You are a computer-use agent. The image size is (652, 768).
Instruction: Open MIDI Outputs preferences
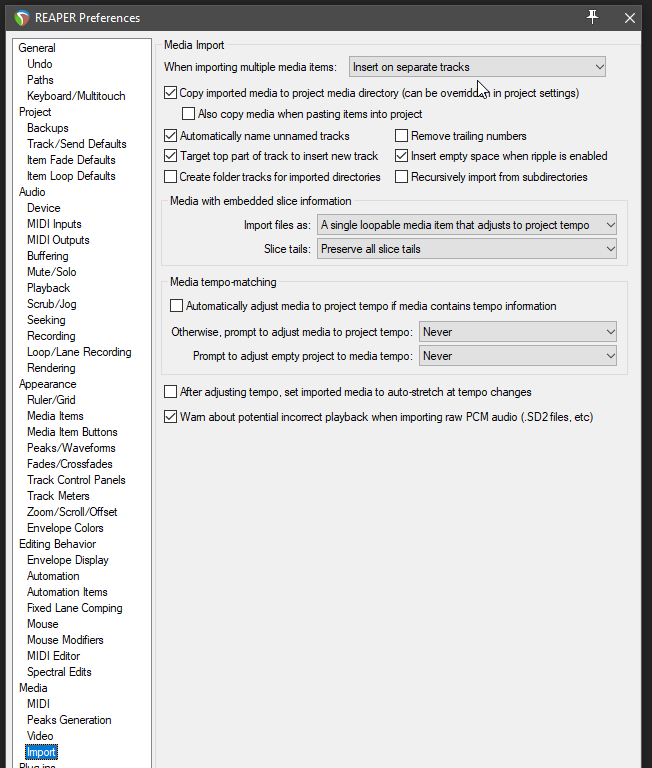click(58, 240)
